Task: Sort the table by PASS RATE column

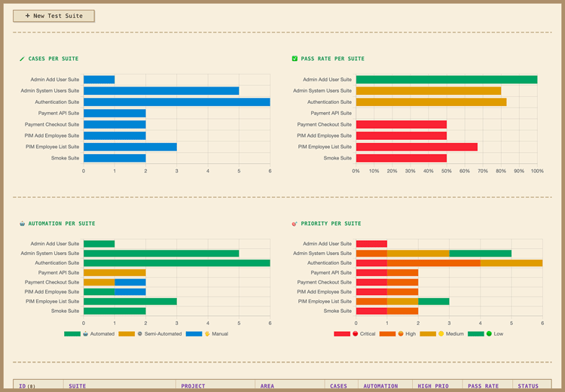Action: 483,386
